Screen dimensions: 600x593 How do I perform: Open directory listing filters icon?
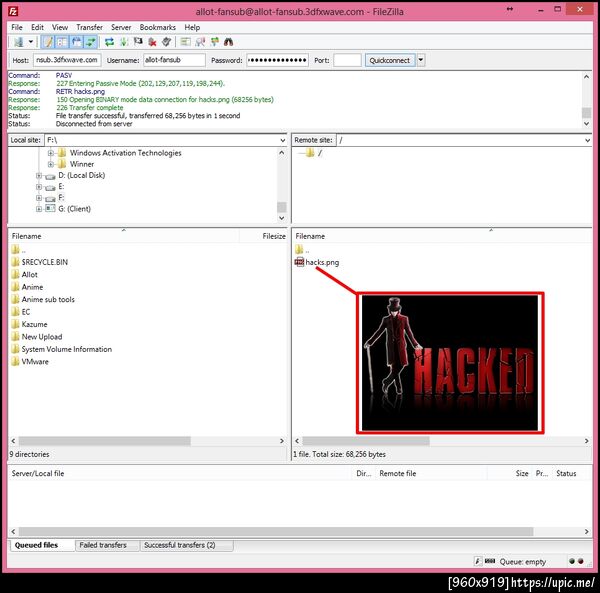(x=186, y=42)
